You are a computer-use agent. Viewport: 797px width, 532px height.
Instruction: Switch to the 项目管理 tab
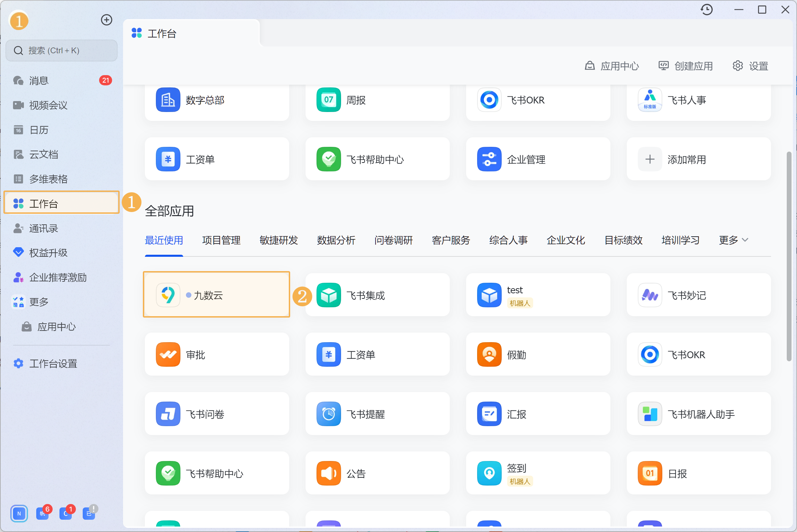coord(221,240)
